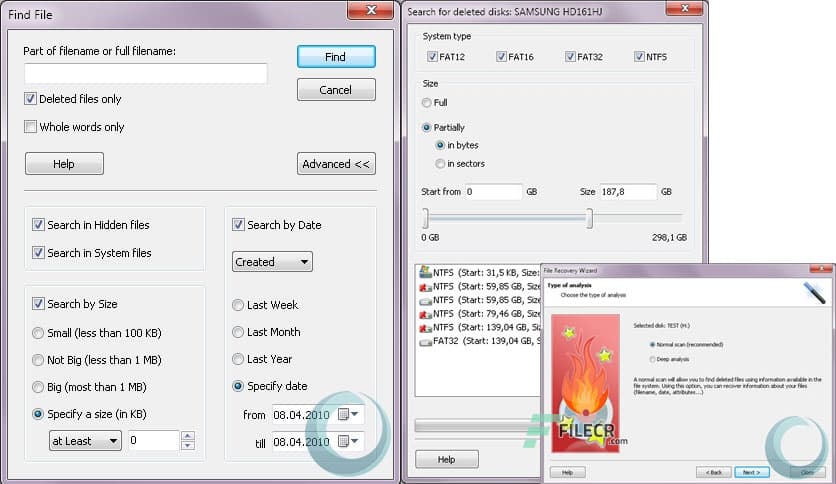This screenshot has height=484, width=836.
Task: Proceed with 'Next >' wizard button
Action: point(752,472)
